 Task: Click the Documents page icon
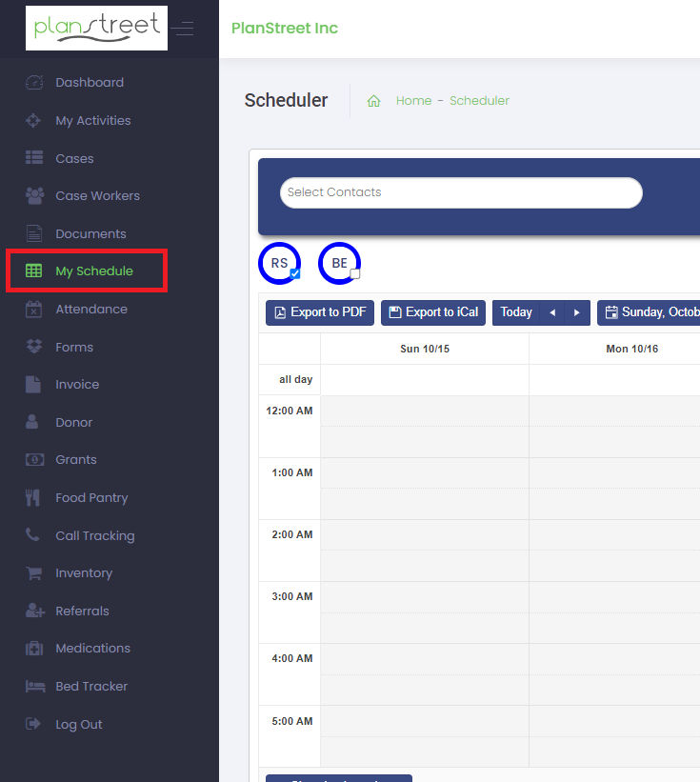[x=34, y=233]
